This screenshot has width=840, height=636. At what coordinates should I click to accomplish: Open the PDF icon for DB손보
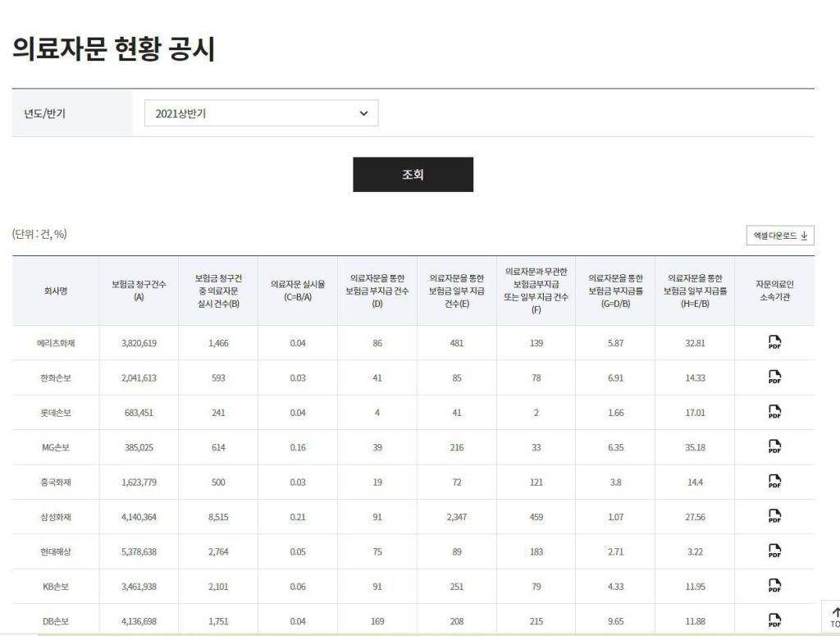click(x=774, y=621)
